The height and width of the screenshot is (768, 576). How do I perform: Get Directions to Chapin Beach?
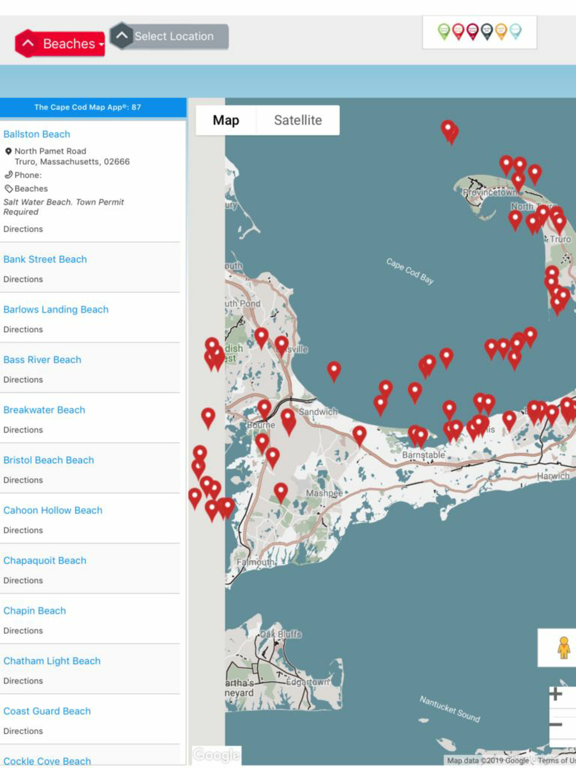click(x=23, y=631)
